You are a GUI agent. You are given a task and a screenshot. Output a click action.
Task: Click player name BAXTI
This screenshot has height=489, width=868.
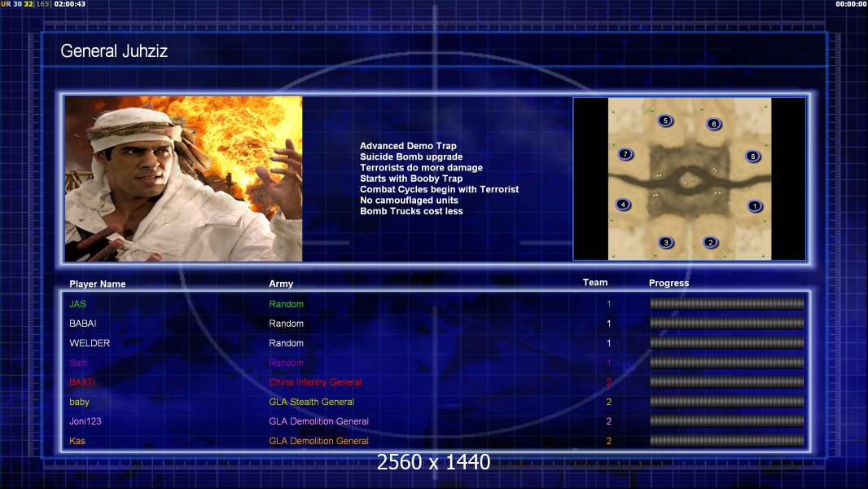(x=82, y=382)
